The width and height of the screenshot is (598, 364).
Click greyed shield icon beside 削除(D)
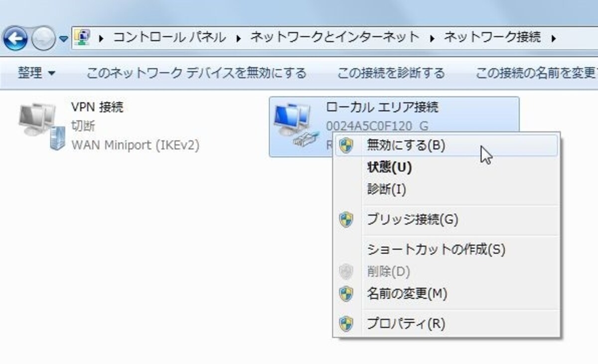coord(346,271)
